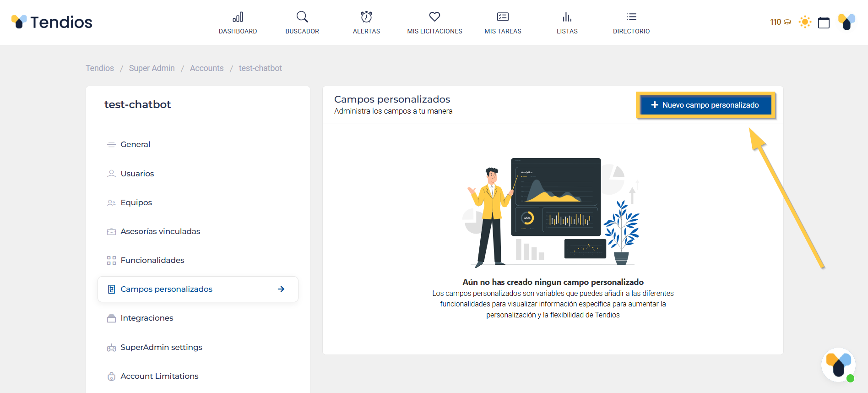Open Funcionalidades in the sidebar
The width and height of the screenshot is (868, 393).
click(x=152, y=260)
